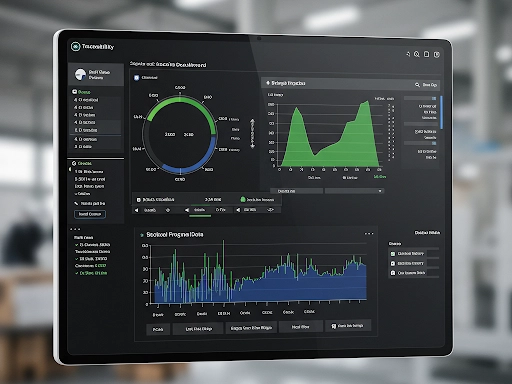This screenshot has height=384, width=512.
Task: Click the dropdown arrow below the area chart
Action: pyautogui.click(x=380, y=191)
